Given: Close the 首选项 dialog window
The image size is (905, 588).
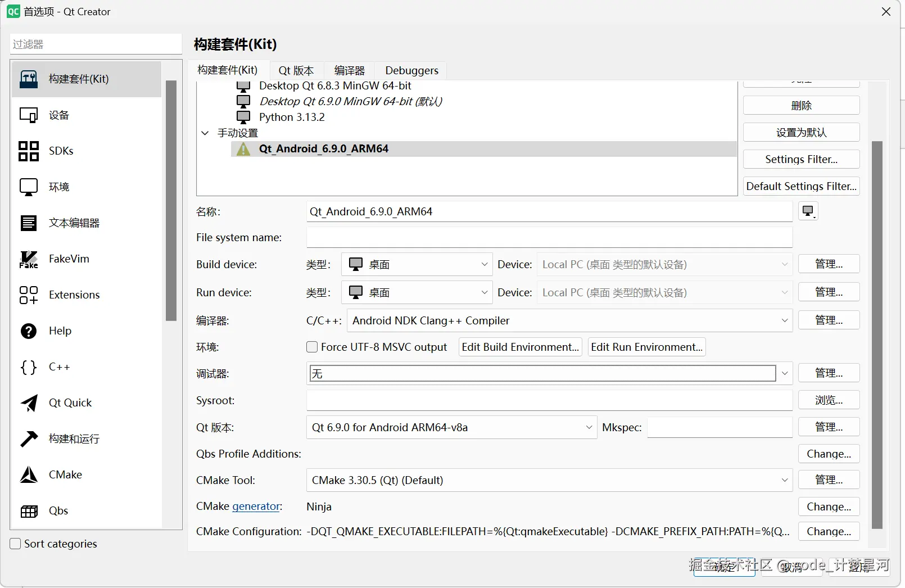Looking at the screenshot, I should pos(886,12).
